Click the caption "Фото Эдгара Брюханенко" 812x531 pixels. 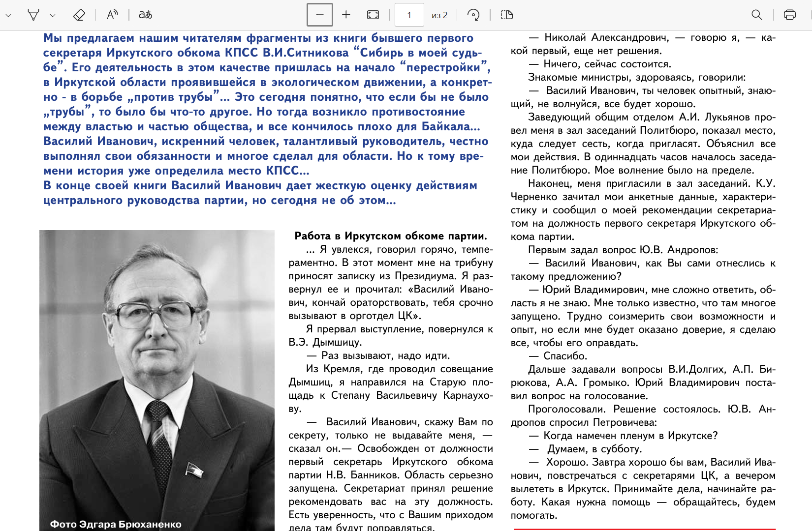(x=116, y=524)
